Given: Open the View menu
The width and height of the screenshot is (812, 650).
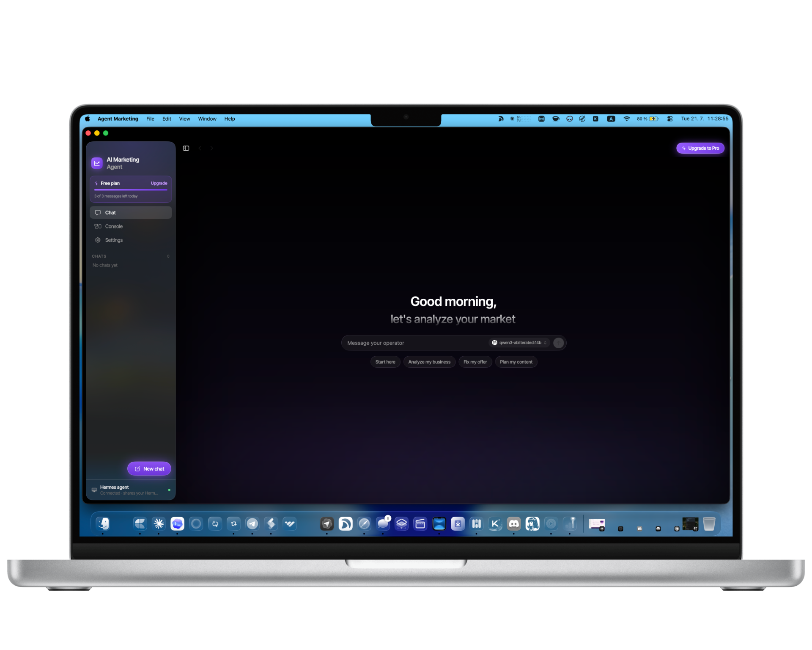Looking at the screenshot, I should pyautogui.click(x=184, y=119).
